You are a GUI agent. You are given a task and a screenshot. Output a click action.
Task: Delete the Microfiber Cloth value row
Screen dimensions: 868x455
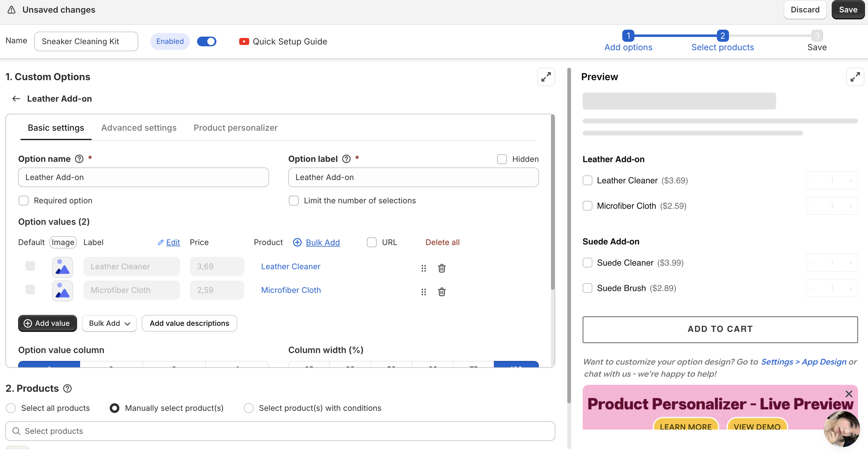(442, 292)
